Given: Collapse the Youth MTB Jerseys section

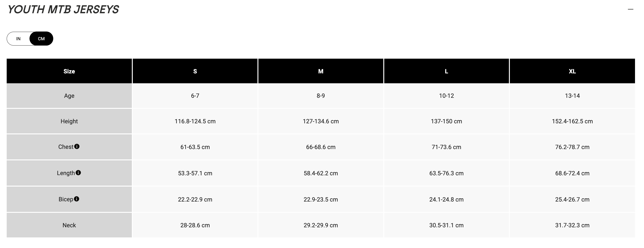Looking at the screenshot, I should point(630,9).
